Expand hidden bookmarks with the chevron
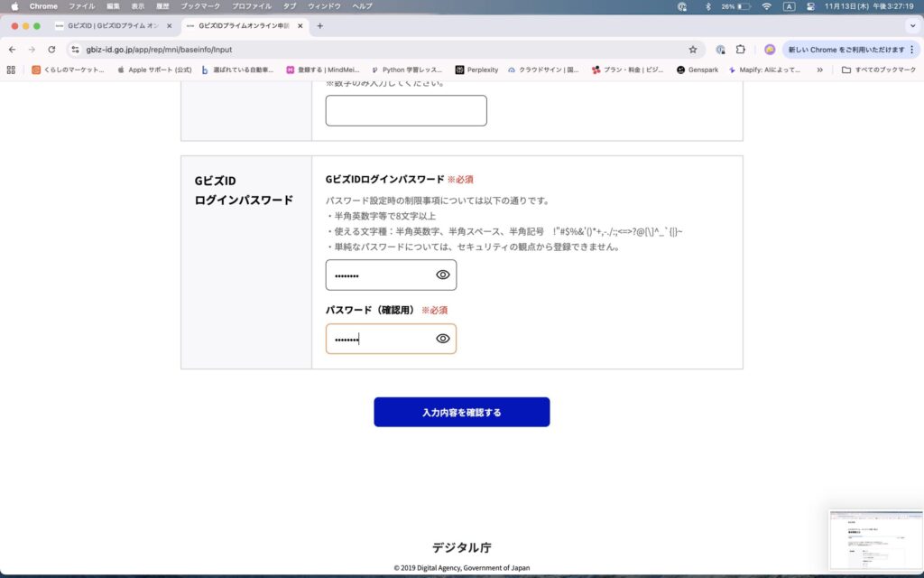This screenshot has width=924, height=578. 819,70
